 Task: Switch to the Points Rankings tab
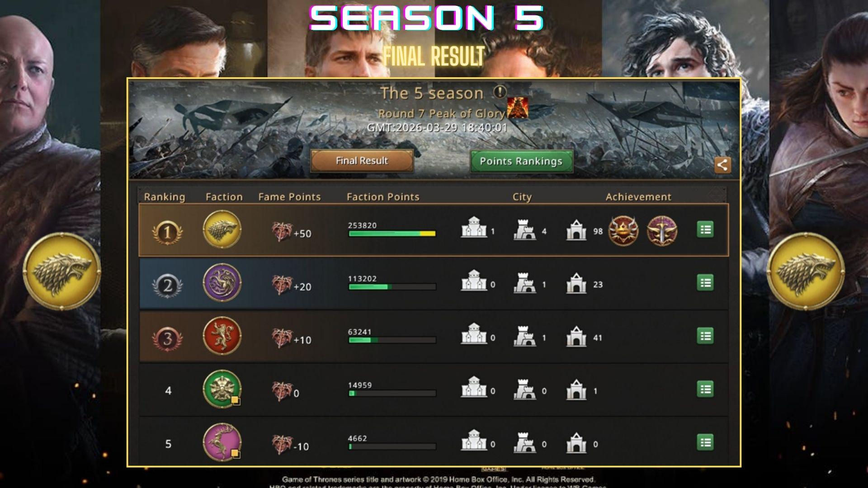tap(521, 161)
